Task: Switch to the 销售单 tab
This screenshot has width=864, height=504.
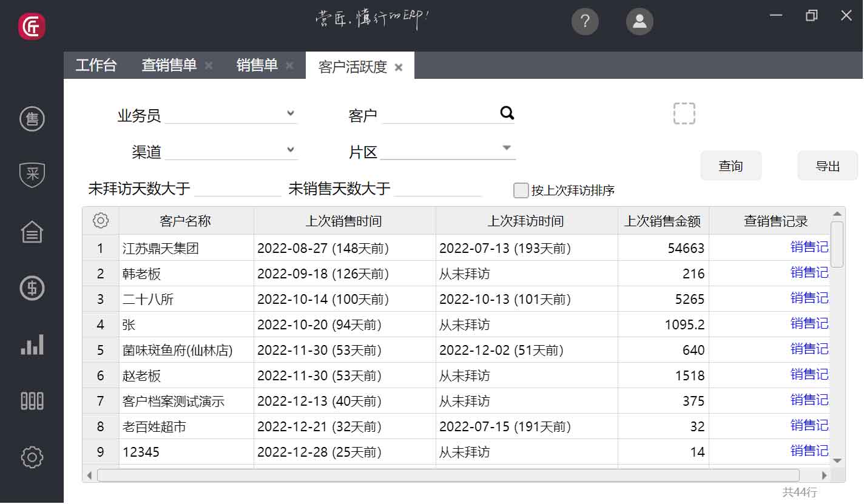Action: point(257,66)
